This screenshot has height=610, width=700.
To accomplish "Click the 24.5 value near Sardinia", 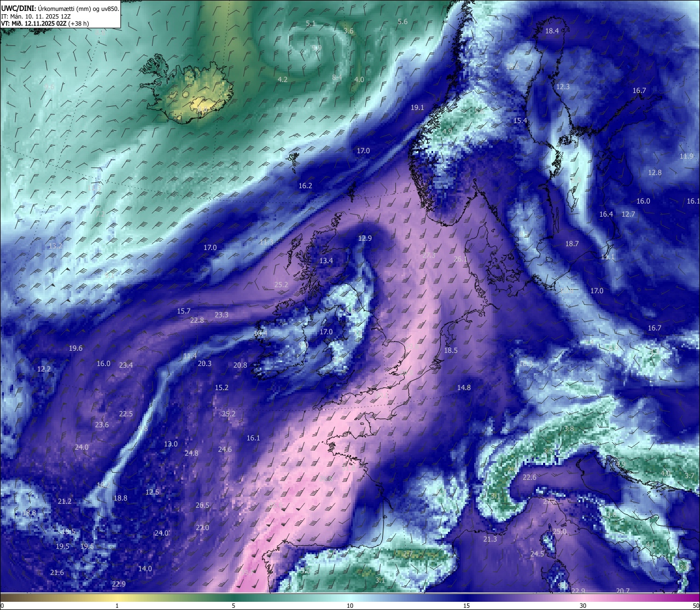I will tap(537, 554).
